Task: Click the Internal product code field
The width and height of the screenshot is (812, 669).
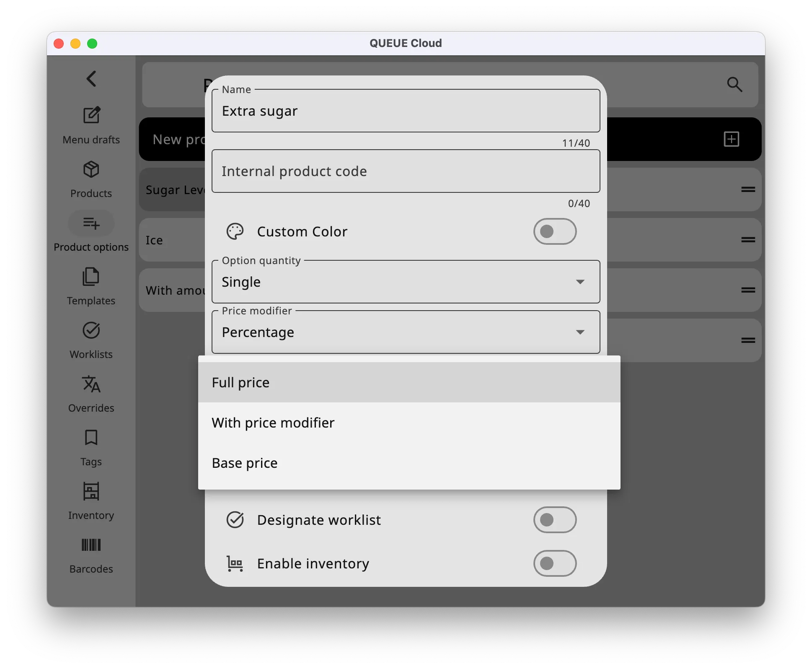Action: tap(406, 171)
